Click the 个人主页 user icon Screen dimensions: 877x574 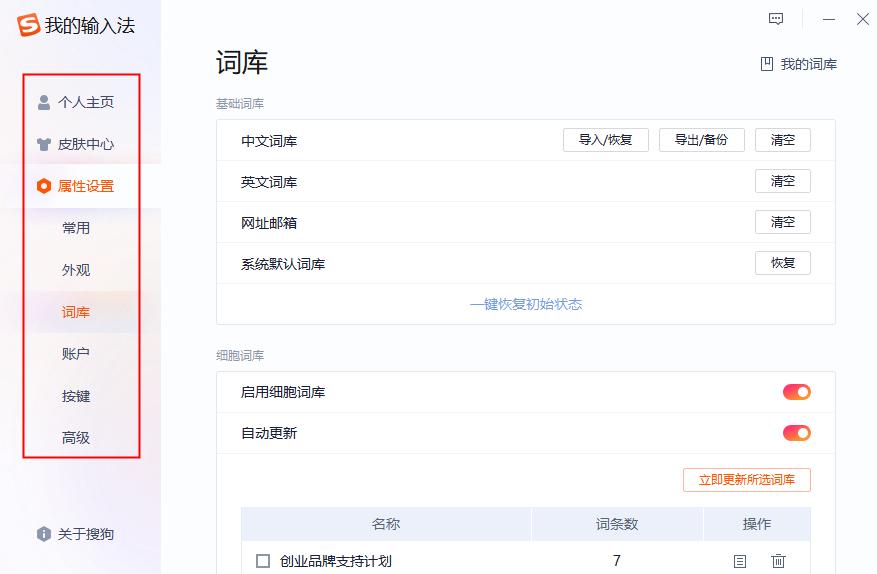tap(44, 102)
